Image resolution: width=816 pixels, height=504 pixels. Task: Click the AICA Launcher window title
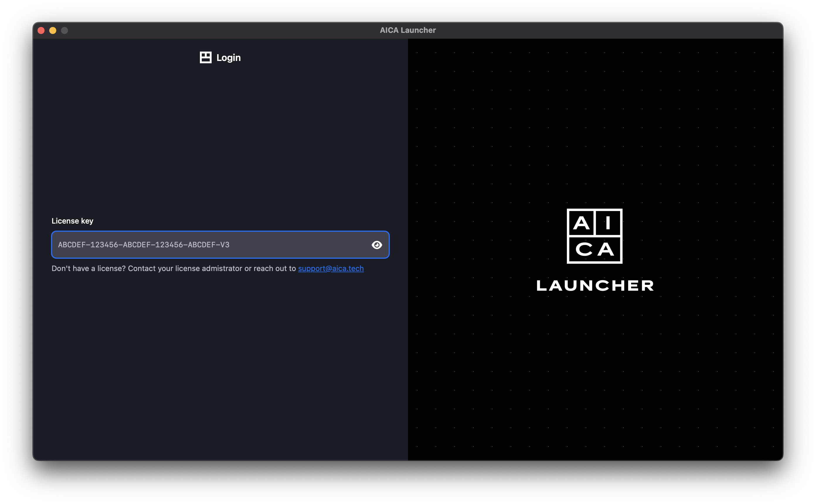(408, 30)
